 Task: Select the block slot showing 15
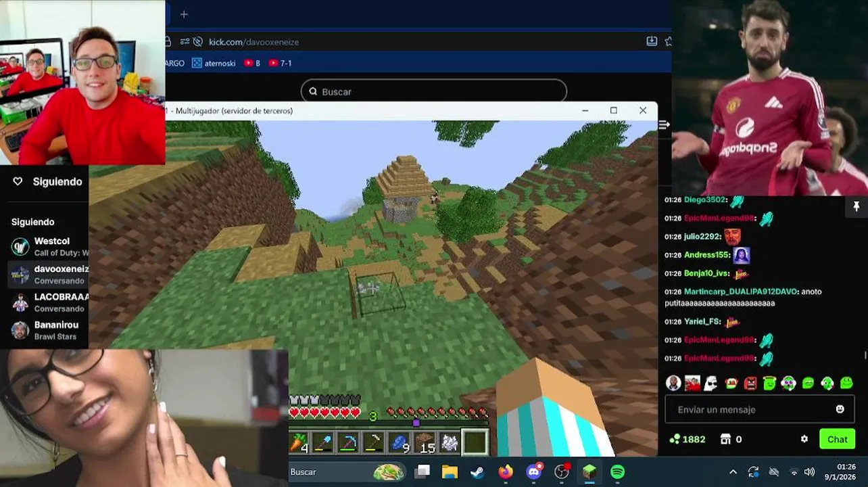coord(425,442)
